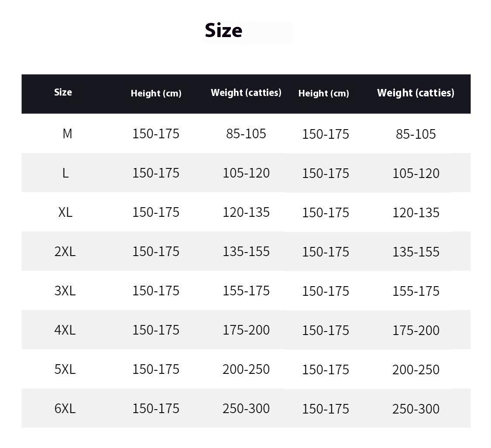The image size is (491, 448).
Task: Select the M size row label
Action: tap(67, 133)
